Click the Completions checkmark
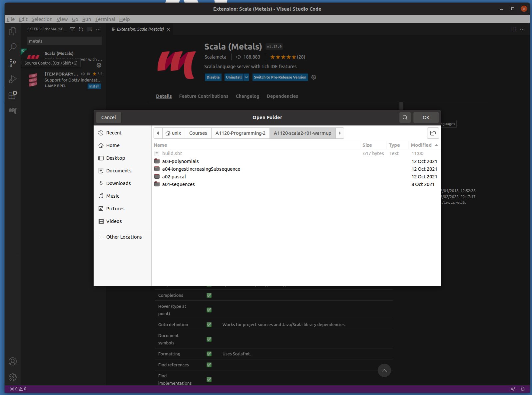This screenshot has height=395, width=532. pos(209,296)
